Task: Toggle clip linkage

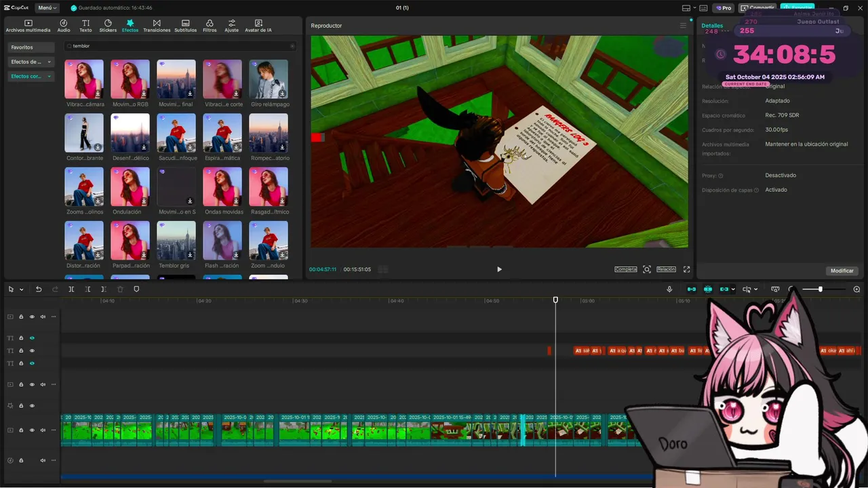Action: pyautogui.click(x=724, y=289)
